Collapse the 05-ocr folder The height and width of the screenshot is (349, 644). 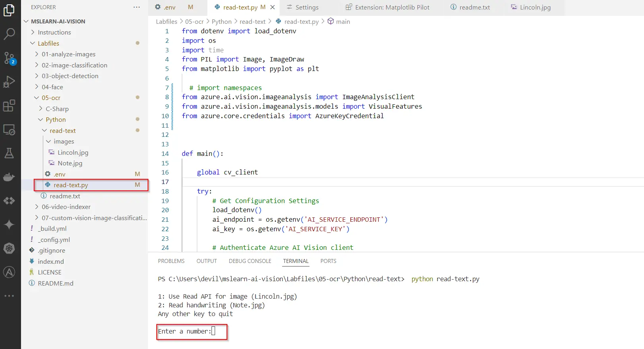pyautogui.click(x=51, y=98)
